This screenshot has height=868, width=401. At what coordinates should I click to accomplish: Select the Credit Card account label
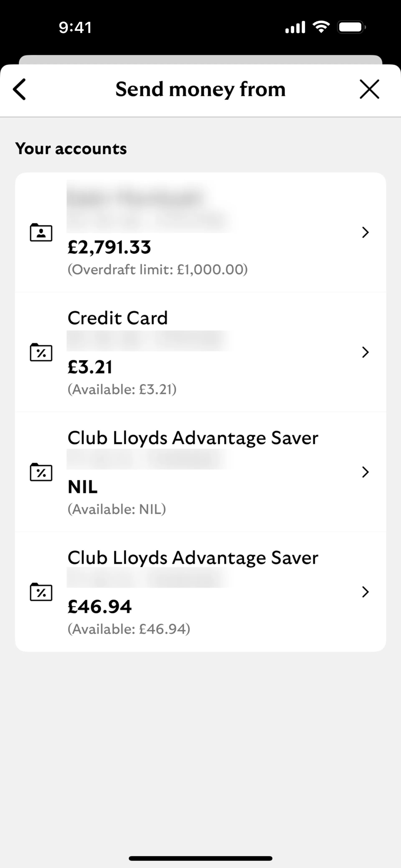point(118,318)
